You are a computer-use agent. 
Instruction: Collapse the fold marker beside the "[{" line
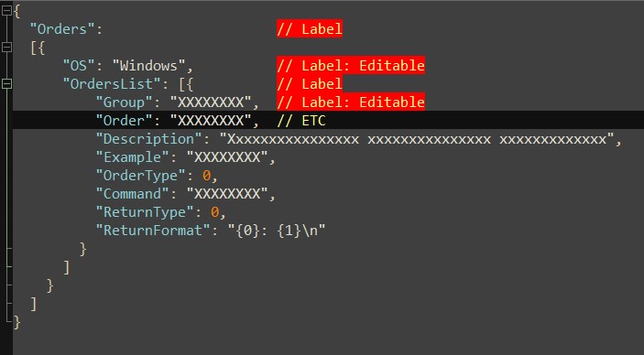coord(6,48)
